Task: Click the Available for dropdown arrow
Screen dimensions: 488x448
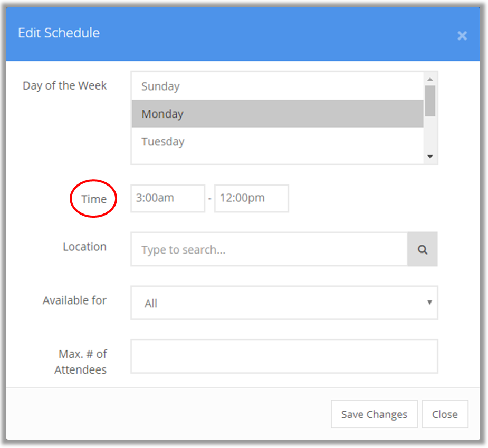Action: tap(429, 303)
